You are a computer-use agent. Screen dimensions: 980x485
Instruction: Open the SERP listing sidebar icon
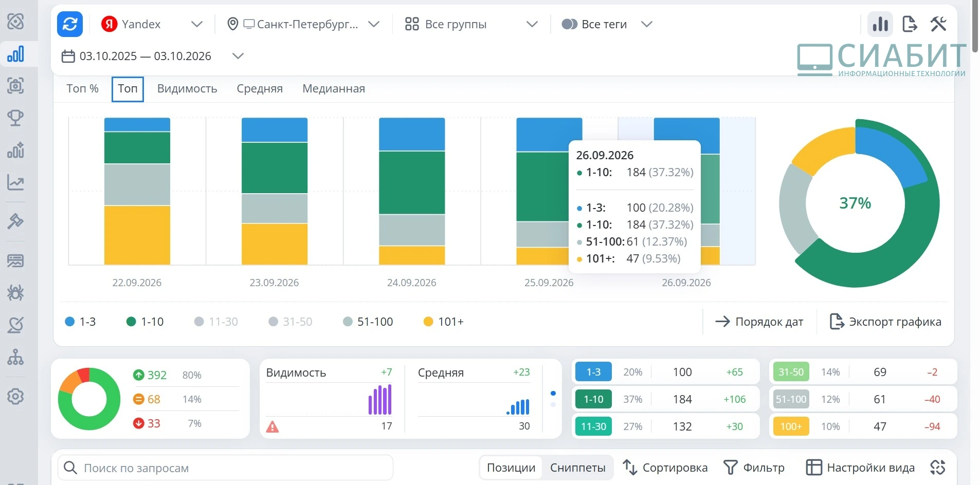[x=15, y=261]
